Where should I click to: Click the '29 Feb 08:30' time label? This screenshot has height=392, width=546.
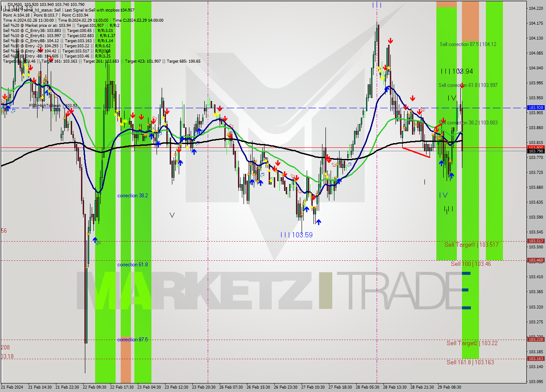coord(449,387)
